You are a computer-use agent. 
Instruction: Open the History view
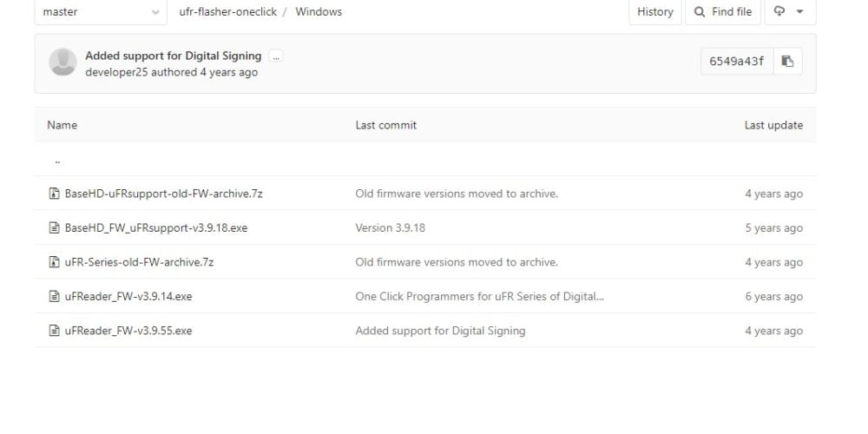(654, 11)
